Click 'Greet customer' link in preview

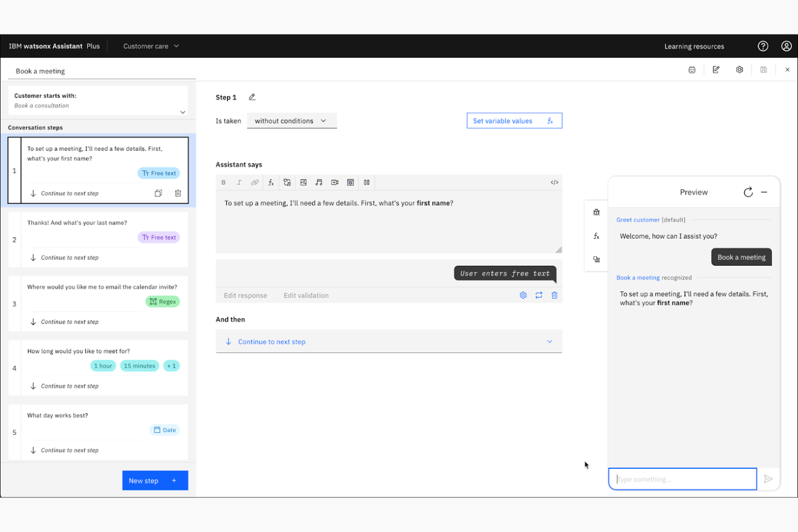[638, 220]
